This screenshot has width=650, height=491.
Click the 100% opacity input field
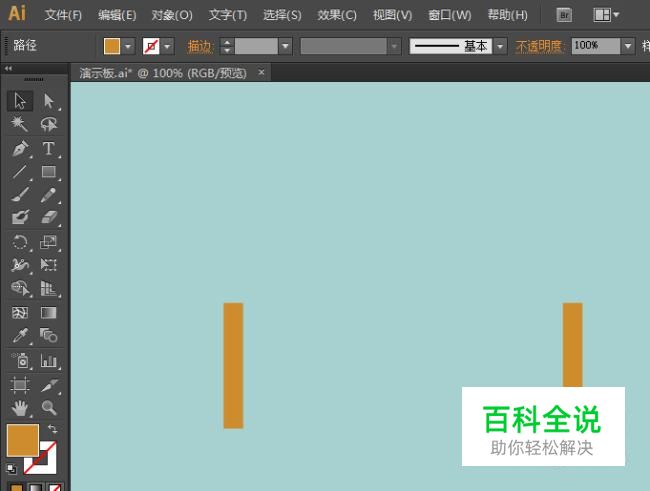[596, 46]
